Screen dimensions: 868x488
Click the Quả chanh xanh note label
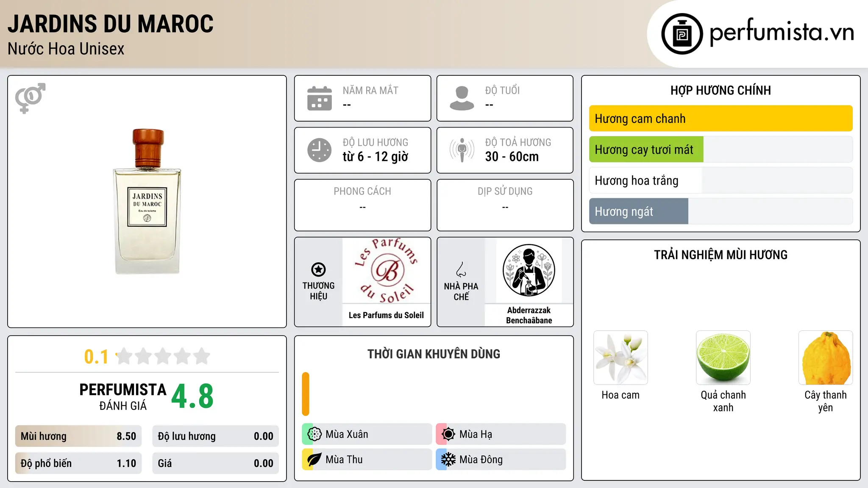(723, 401)
